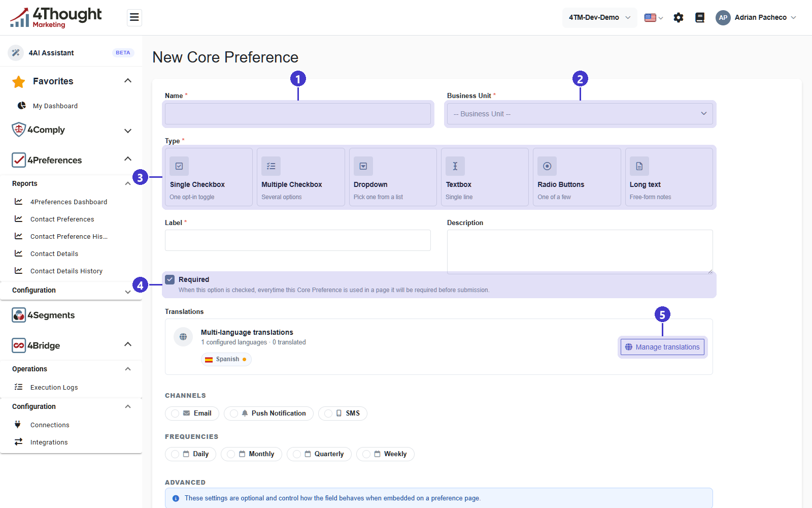This screenshot has height=508, width=812.
Task: Click the Contact Details chart icon
Action: point(19,253)
